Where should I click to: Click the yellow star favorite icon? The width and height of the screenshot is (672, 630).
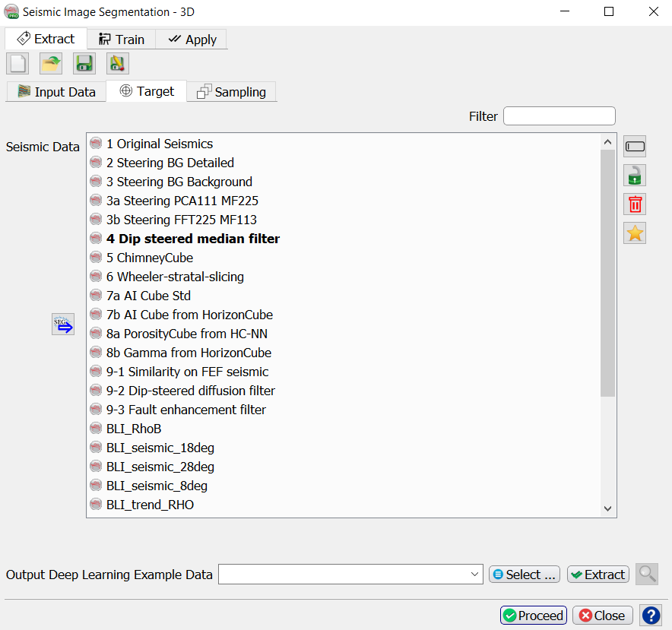(x=635, y=233)
